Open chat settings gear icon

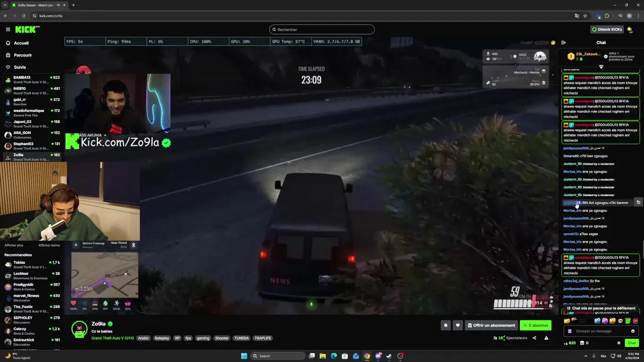pos(619,343)
